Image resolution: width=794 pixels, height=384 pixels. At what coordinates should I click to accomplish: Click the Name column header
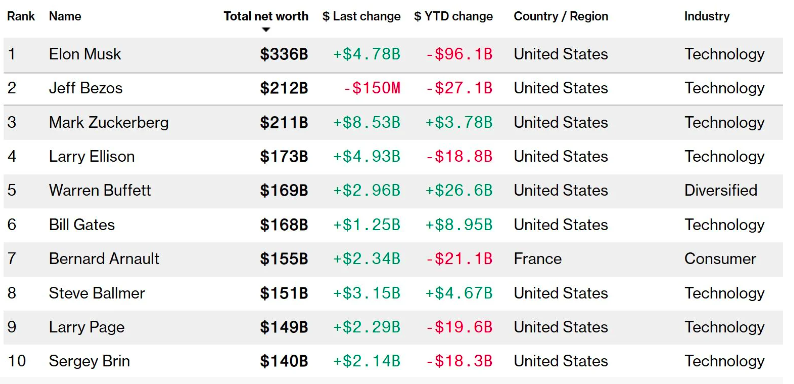(65, 16)
